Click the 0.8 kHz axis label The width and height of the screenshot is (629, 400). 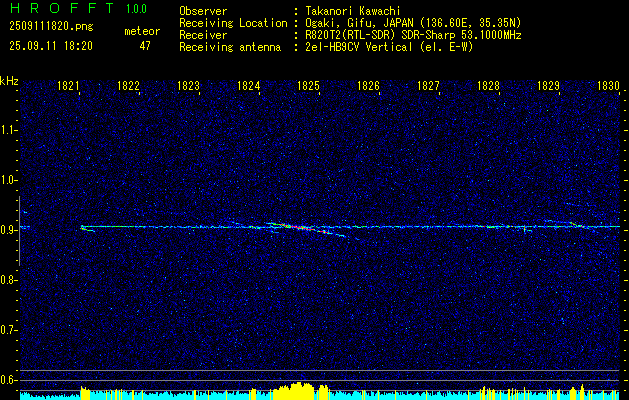click(x=9, y=280)
